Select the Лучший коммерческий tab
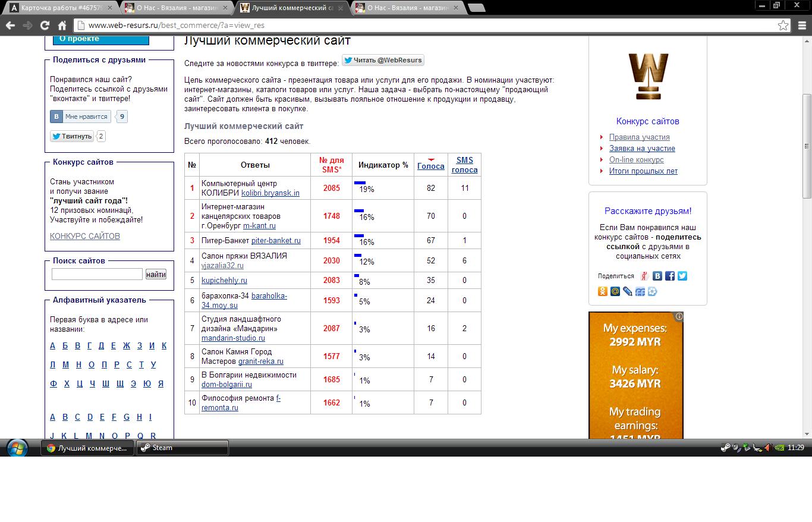The image size is (812, 522). click(x=292, y=8)
